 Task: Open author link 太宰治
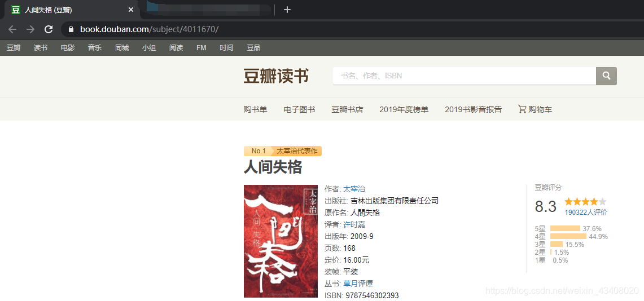354,189
